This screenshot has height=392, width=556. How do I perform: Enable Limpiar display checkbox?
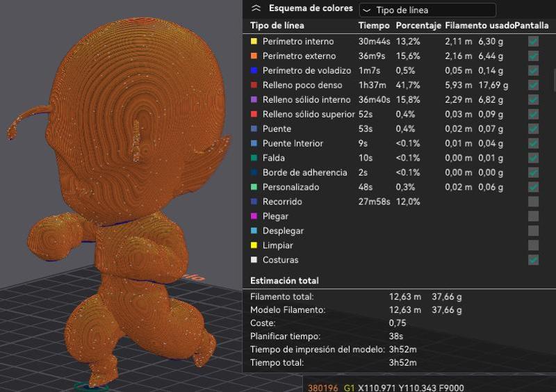533,245
